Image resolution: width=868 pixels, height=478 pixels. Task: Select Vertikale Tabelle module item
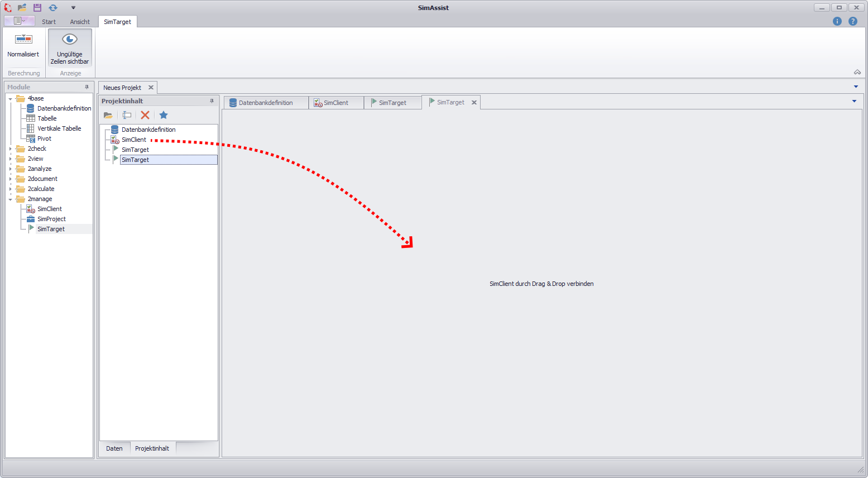click(x=59, y=128)
